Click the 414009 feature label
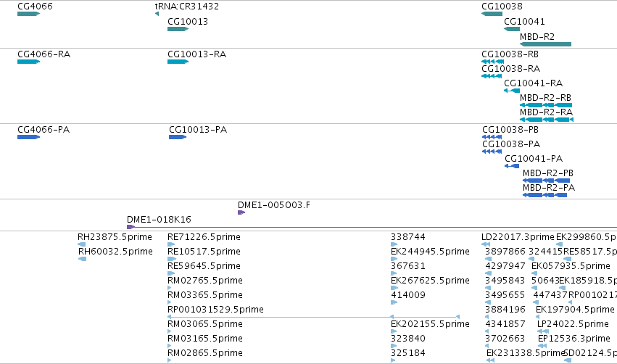 click(x=408, y=296)
